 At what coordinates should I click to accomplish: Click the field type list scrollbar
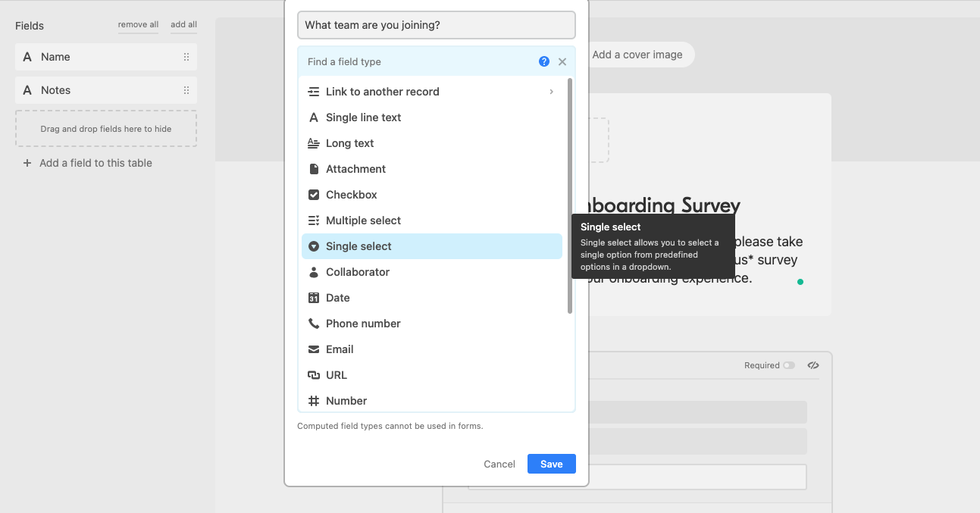pyautogui.click(x=570, y=196)
